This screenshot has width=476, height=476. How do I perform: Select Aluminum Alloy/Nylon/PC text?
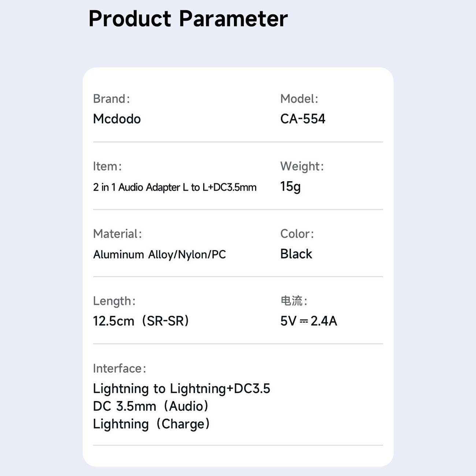159,254
